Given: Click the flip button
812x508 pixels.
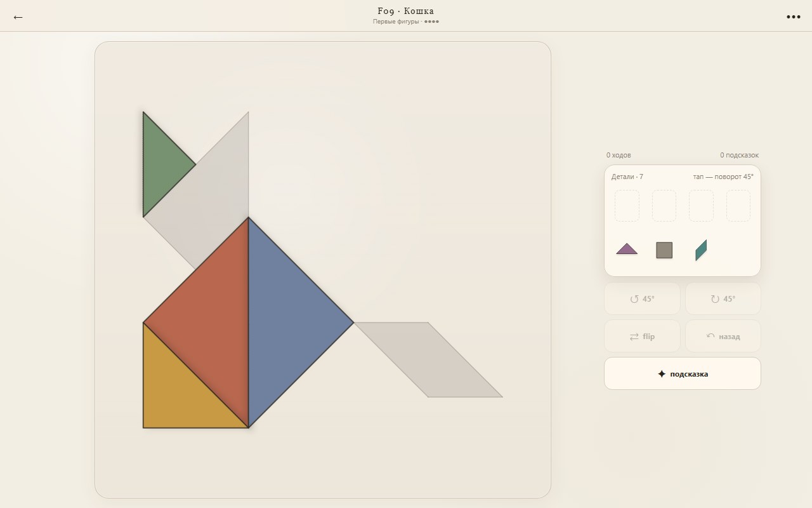Looking at the screenshot, I should click(642, 336).
